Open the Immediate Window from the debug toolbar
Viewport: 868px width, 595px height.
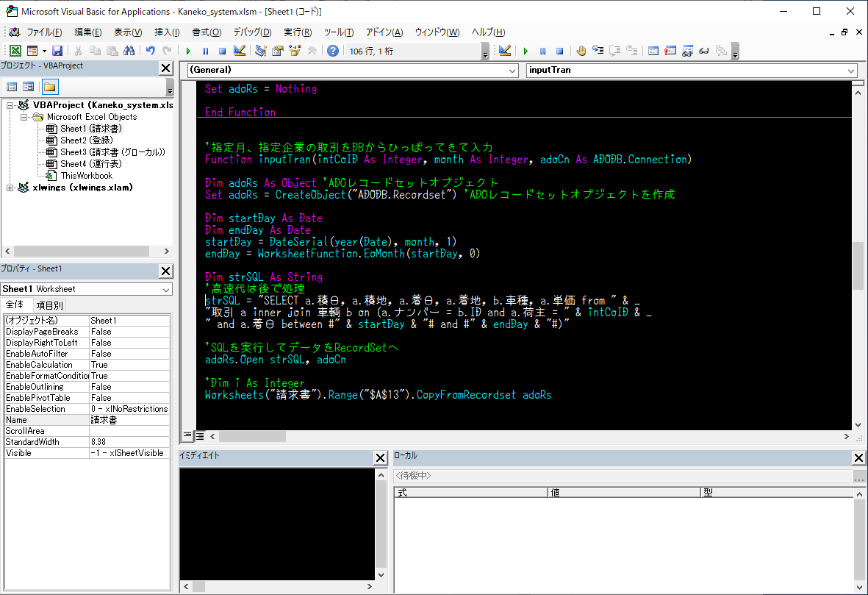pos(670,51)
